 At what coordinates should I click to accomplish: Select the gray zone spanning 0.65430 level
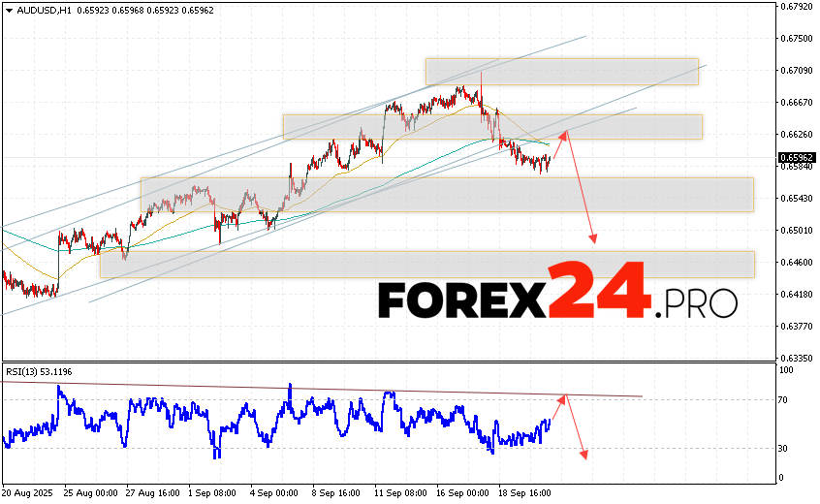coord(446,194)
